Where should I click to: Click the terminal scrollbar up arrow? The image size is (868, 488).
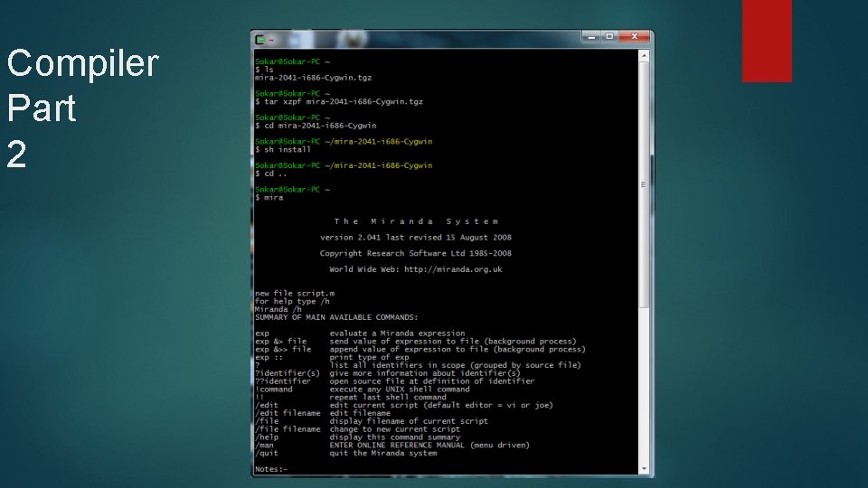pyautogui.click(x=644, y=56)
